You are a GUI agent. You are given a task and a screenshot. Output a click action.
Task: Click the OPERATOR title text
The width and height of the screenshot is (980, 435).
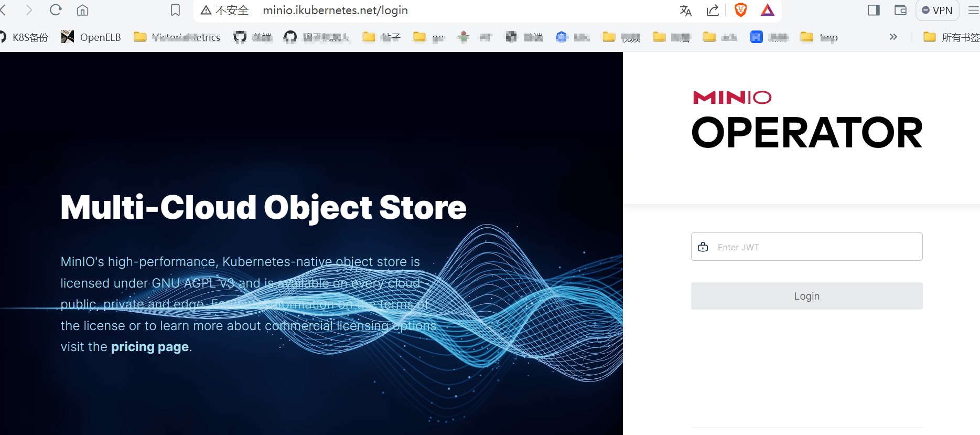tap(806, 133)
